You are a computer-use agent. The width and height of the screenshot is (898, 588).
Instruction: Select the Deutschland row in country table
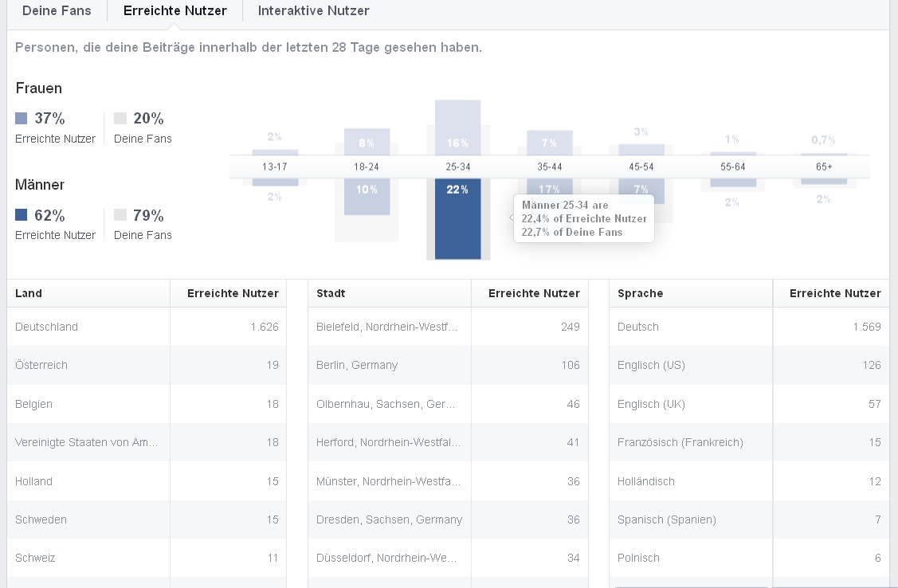(46, 327)
